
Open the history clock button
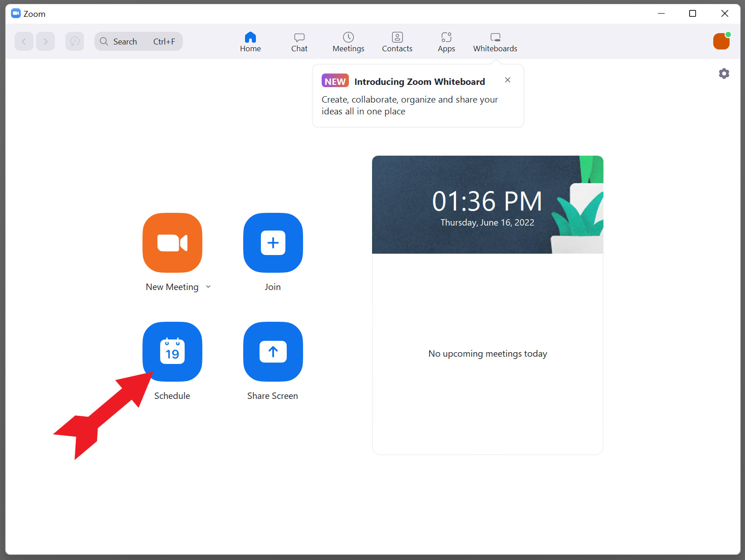tap(75, 41)
